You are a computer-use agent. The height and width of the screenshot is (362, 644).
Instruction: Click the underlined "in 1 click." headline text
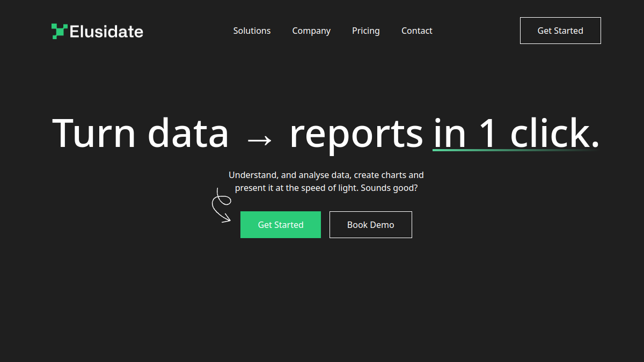click(x=516, y=133)
